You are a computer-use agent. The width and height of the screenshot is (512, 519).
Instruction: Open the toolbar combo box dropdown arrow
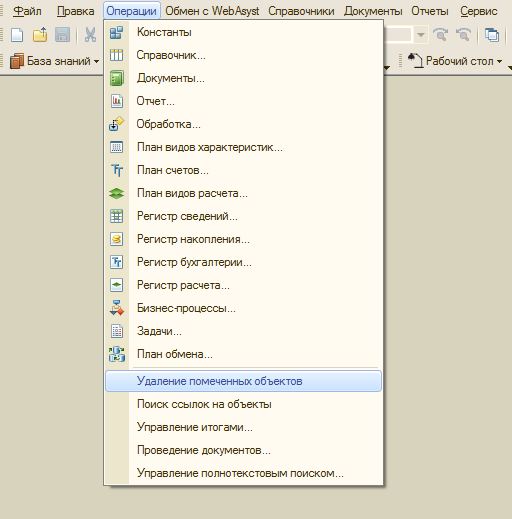421,34
